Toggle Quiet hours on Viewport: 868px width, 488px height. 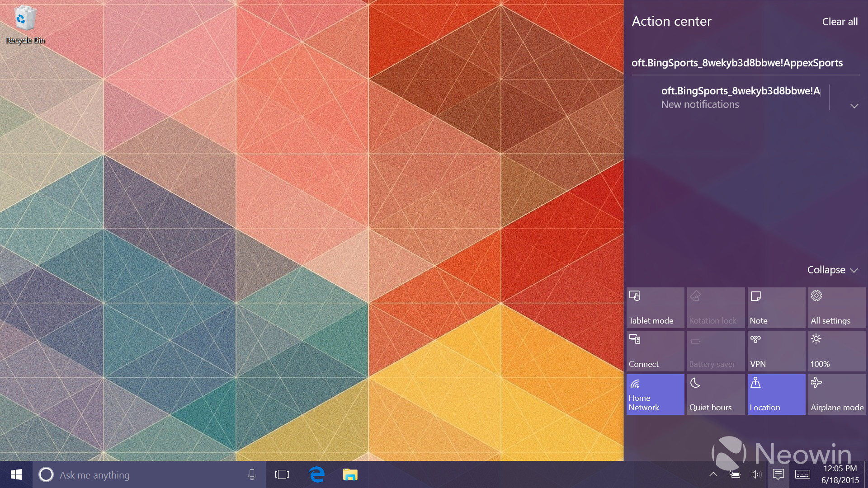pyautogui.click(x=716, y=394)
